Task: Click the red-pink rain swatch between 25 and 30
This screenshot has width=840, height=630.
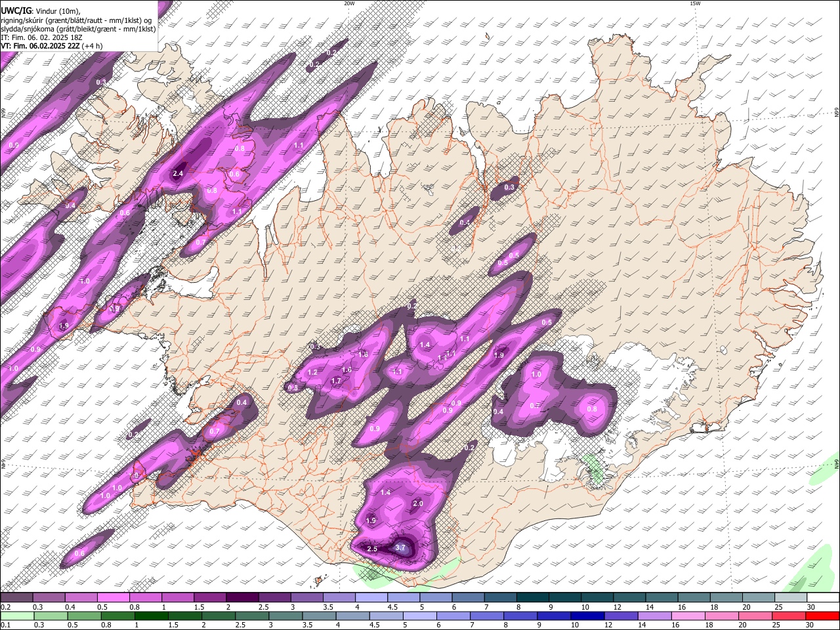Action: tap(790, 616)
